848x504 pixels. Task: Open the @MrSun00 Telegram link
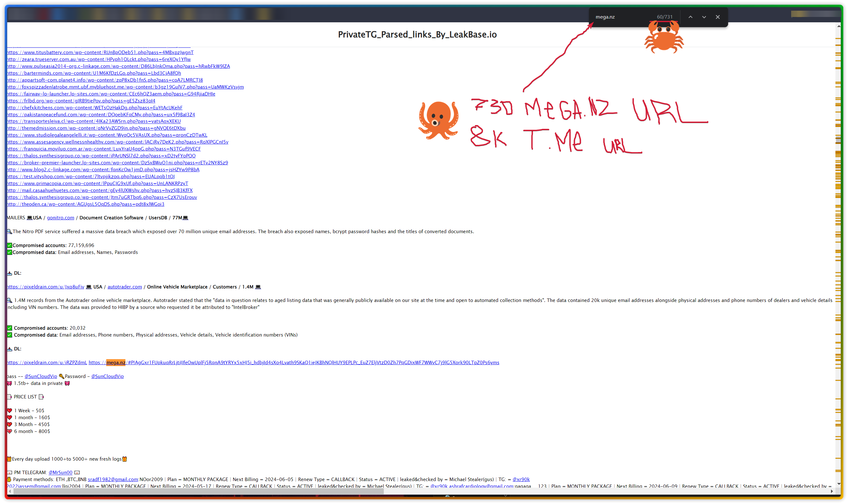click(60, 472)
